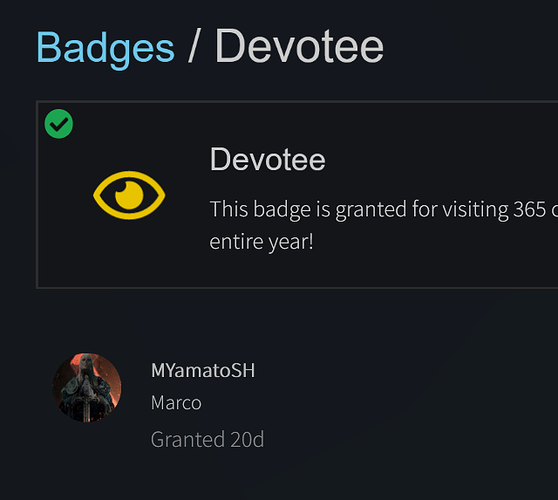This screenshot has height=500, width=558.
Task: Open the MYamatoSH username link
Action: pyautogui.click(x=203, y=370)
